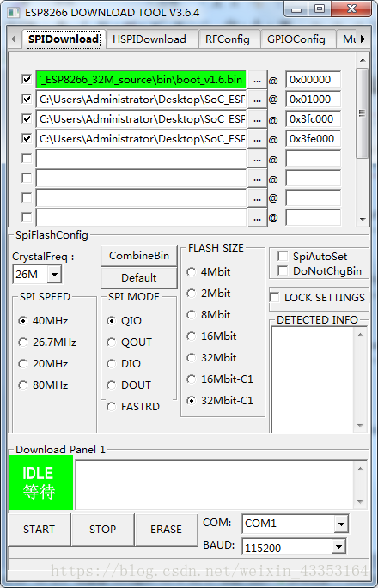Uncheck the boot_v1.6.bin file row
The height and width of the screenshot is (588, 378).
27,79
